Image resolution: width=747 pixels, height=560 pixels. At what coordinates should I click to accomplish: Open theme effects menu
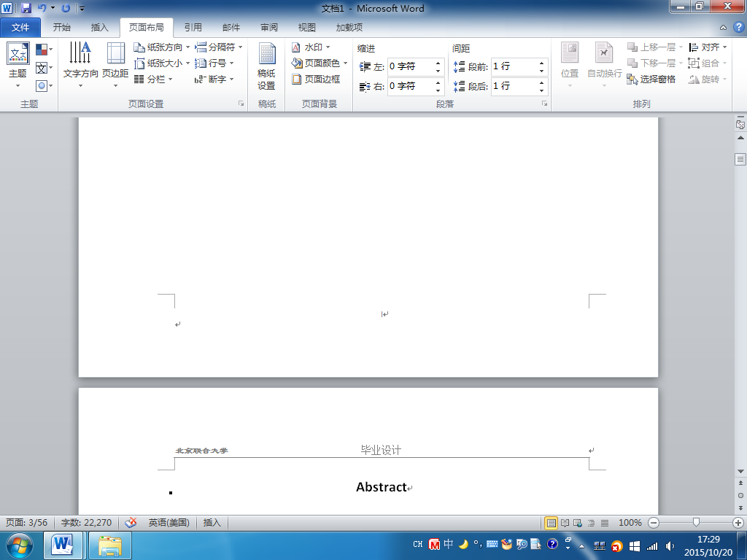(44, 86)
